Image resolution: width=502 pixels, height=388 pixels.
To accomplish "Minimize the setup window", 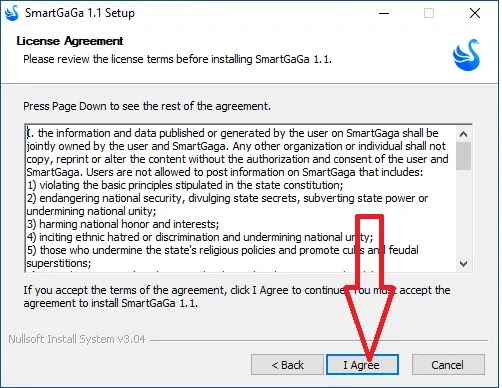I will pyautogui.click(x=384, y=13).
